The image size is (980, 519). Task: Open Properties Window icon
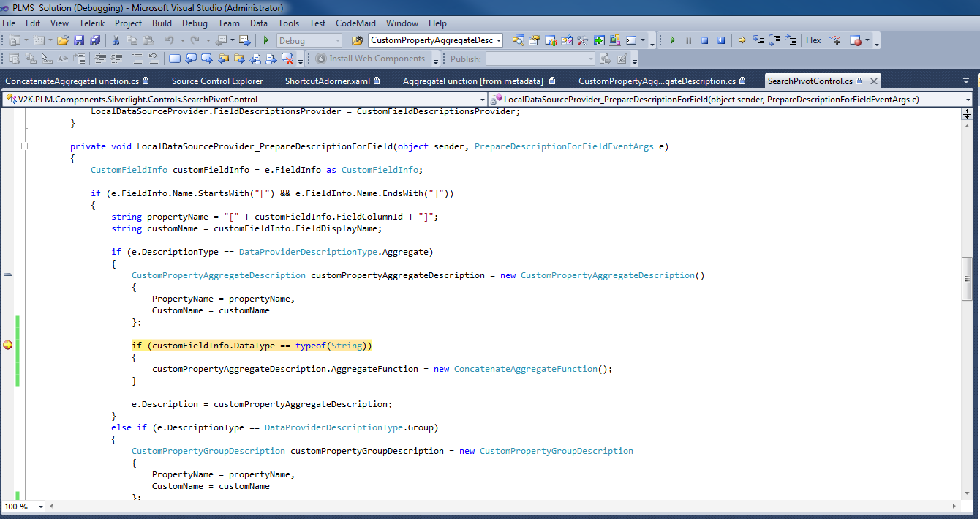pos(535,40)
